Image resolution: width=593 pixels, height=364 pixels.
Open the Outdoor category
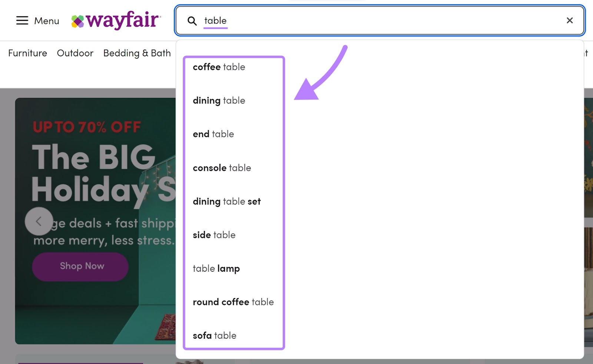click(x=75, y=53)
